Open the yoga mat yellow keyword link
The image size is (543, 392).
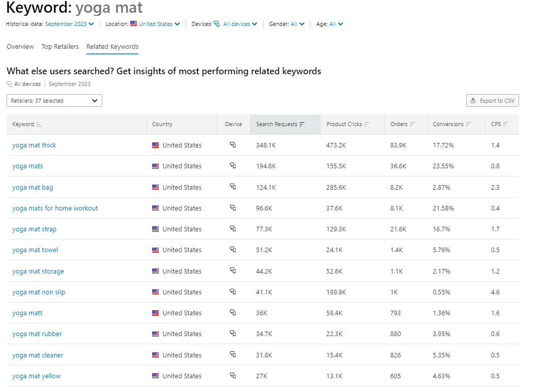36,376
